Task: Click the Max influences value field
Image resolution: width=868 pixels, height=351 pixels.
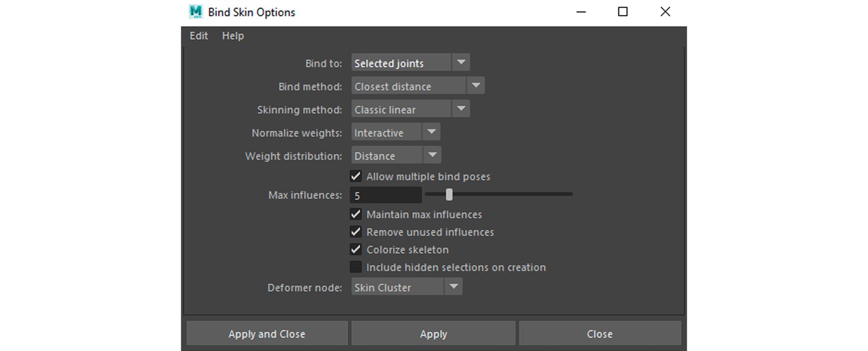Action: pos(386,195)
